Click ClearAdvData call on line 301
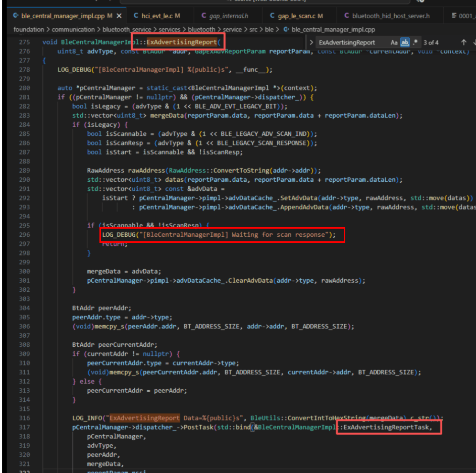This screenshot has width=476, height=473. pyautogui.click(x=250, y=281)
